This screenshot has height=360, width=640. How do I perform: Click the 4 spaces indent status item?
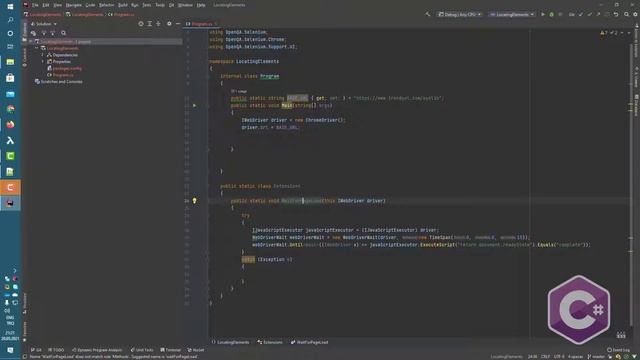tap(576, 357)
